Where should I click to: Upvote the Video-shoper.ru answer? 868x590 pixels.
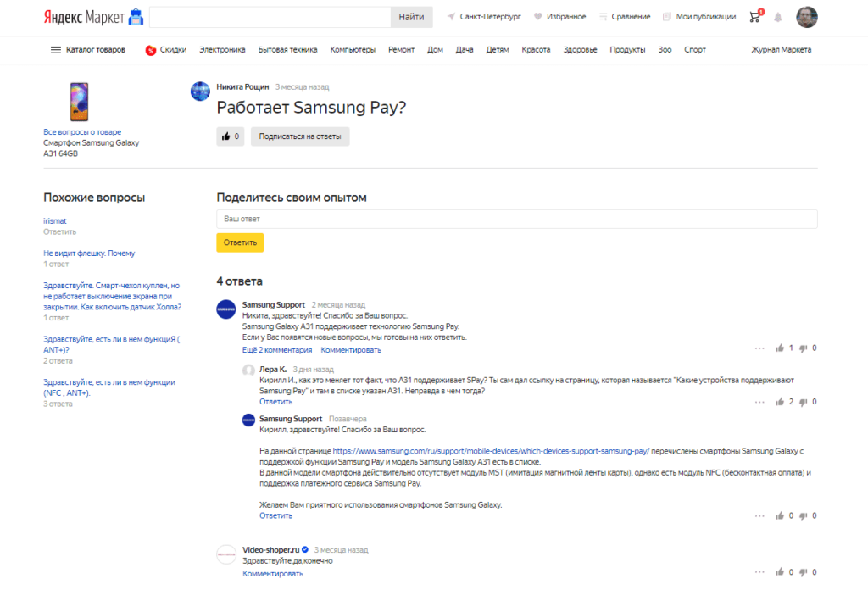coord(780,573)
